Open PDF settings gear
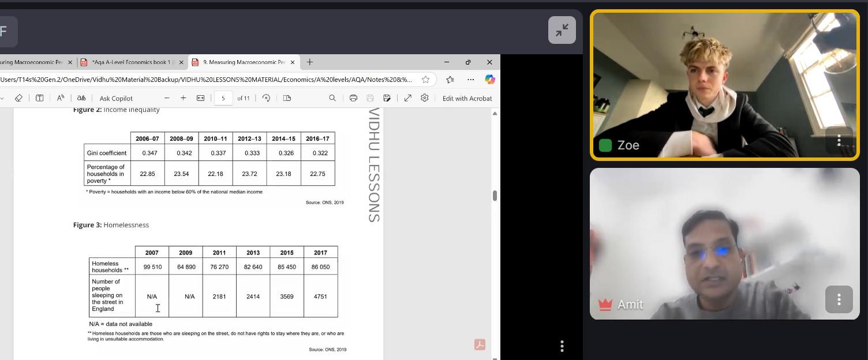Image resolution: width=868 pixels, height=360 pixels. pos(425,98)
